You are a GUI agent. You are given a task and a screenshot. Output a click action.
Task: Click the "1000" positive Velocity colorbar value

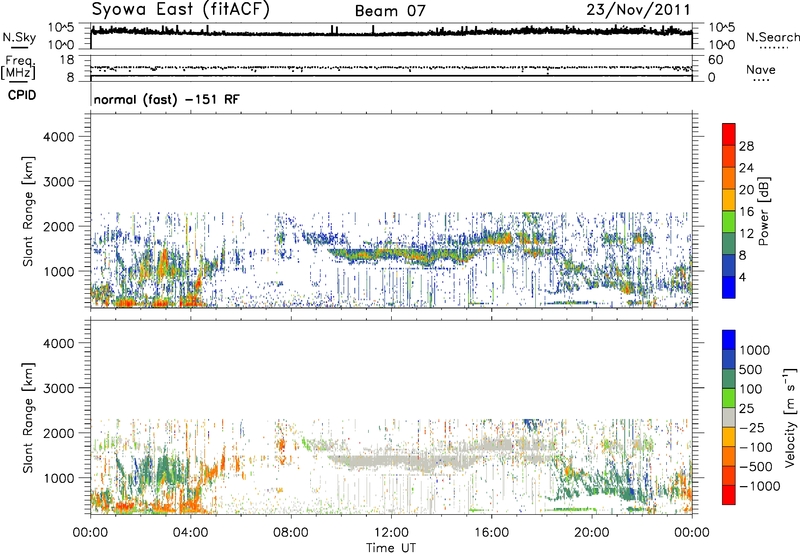point(754,350)
